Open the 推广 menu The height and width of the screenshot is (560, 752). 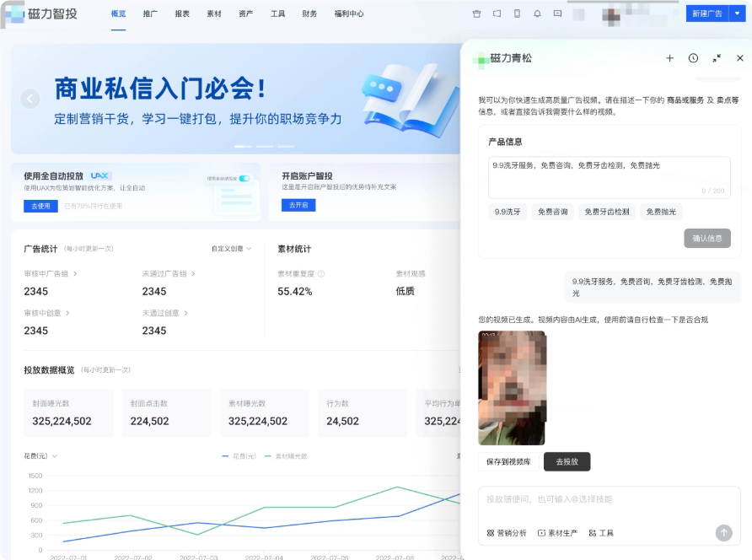click(150, 14)
